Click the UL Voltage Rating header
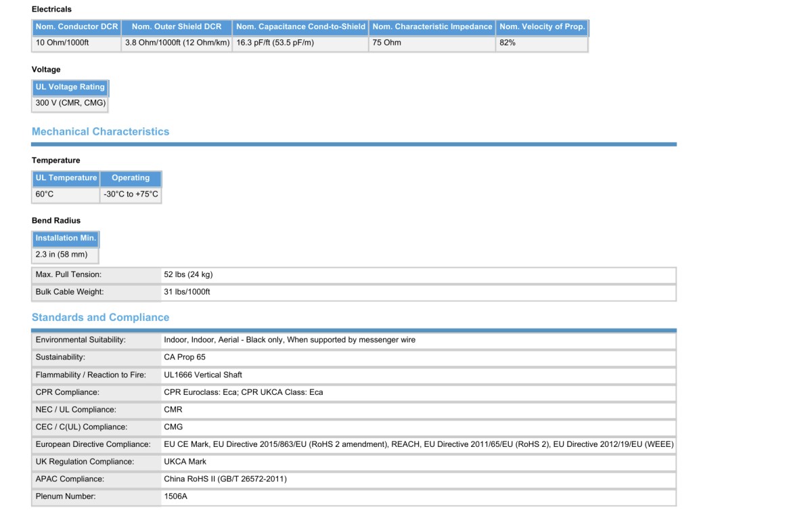The height and width of the screenshot is (514, 812). (70, 87)
